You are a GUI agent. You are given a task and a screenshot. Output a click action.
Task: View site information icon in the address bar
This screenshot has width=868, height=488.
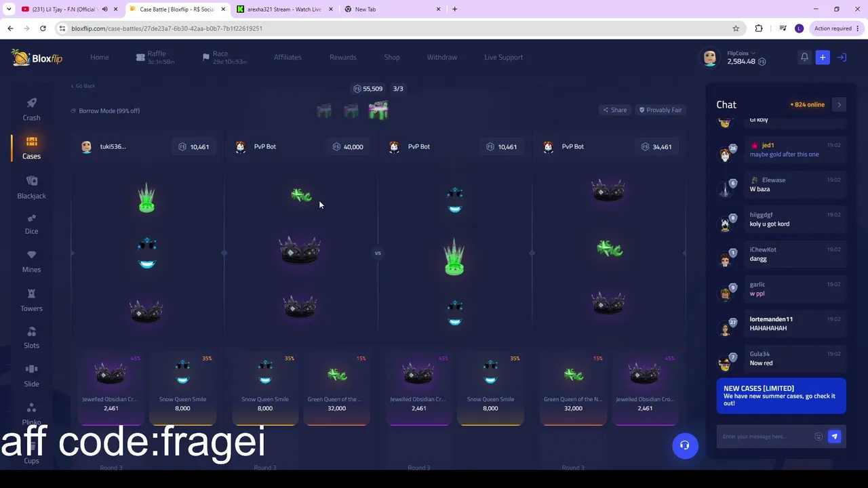click(62, 28)
